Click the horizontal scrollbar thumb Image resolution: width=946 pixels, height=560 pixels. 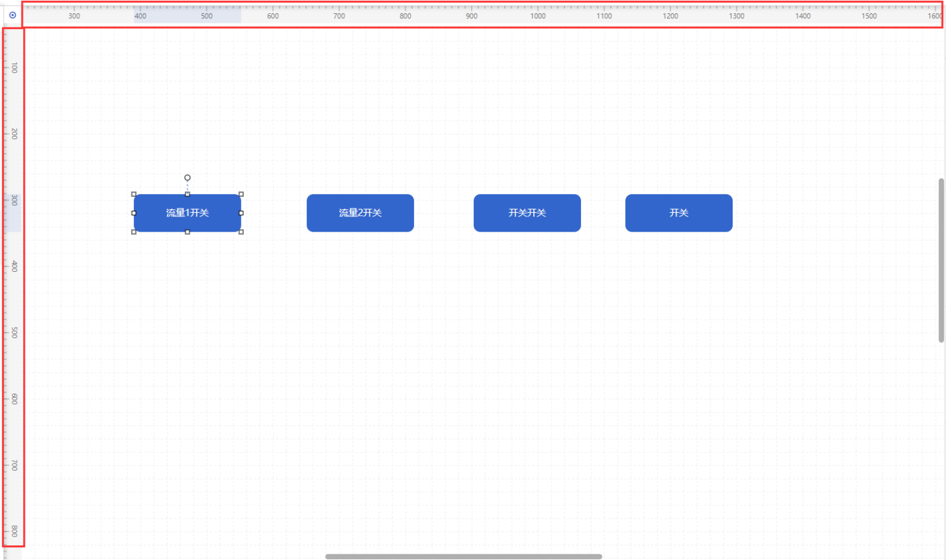pyautogui.click(x=463, y=556)
